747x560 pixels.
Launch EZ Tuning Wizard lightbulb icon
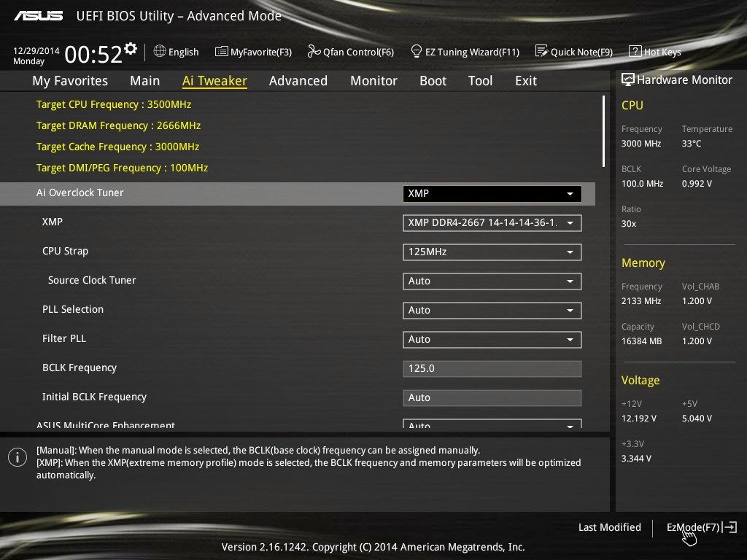click(417, 51)
